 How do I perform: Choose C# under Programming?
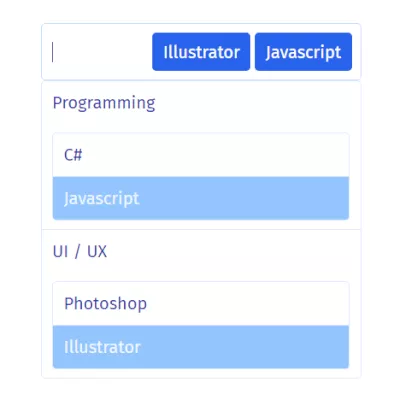point(201,155)
